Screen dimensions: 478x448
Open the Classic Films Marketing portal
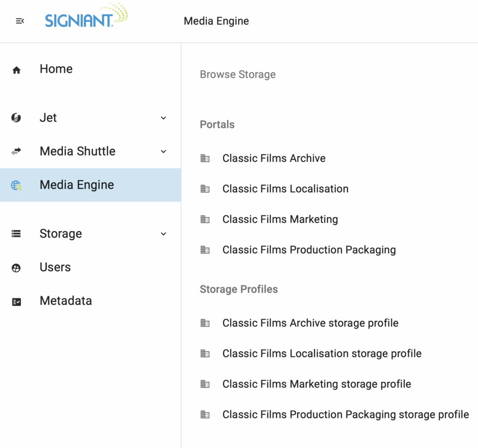(x=280, y=220)
